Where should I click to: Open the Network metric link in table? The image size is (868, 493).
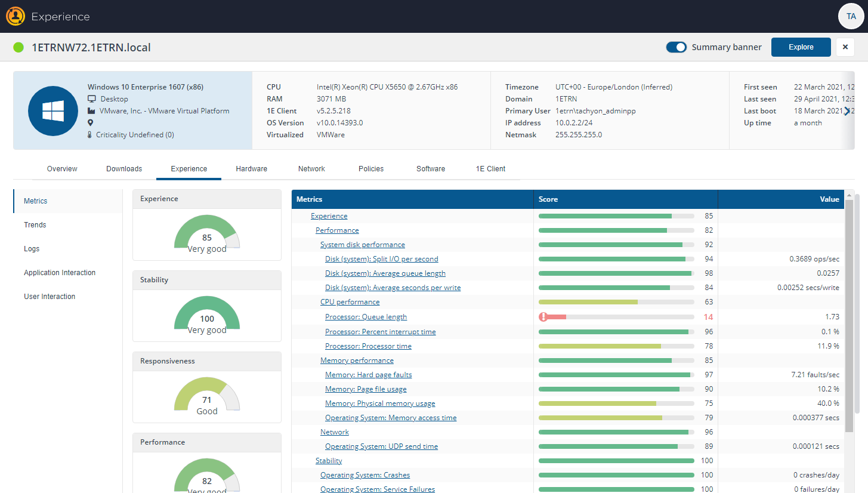335,432
